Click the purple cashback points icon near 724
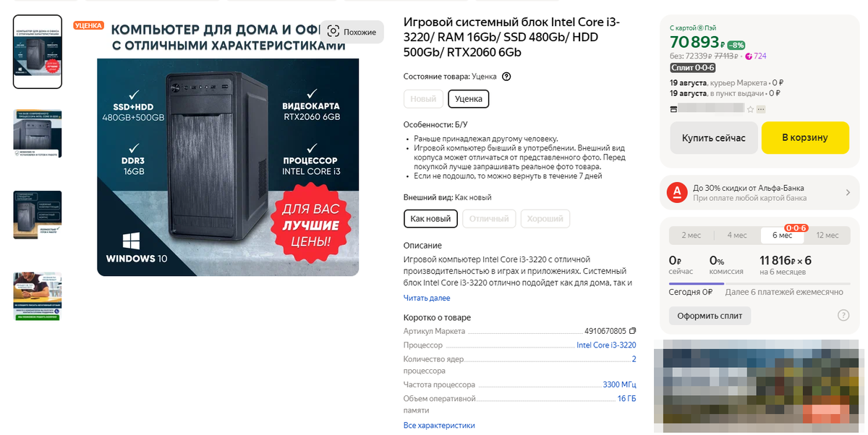This screenshot has height=435, width=868. pos(749,56)
